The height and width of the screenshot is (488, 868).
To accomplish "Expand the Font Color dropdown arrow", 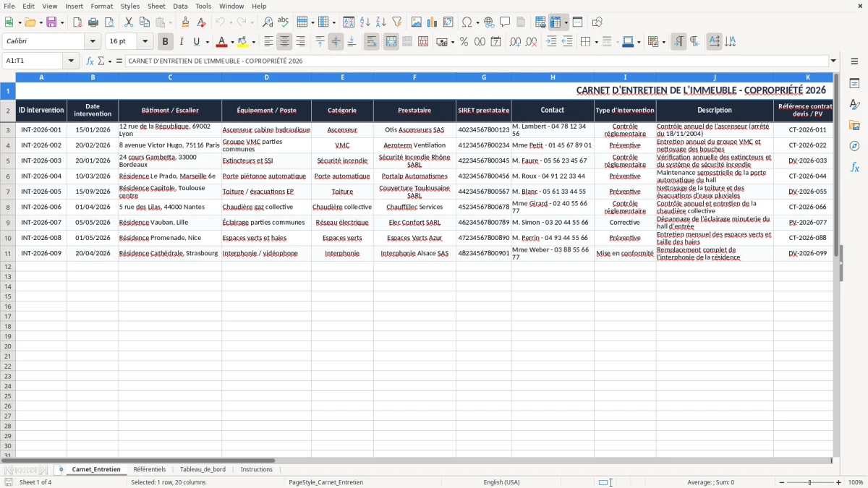I will tap(232, 42).
